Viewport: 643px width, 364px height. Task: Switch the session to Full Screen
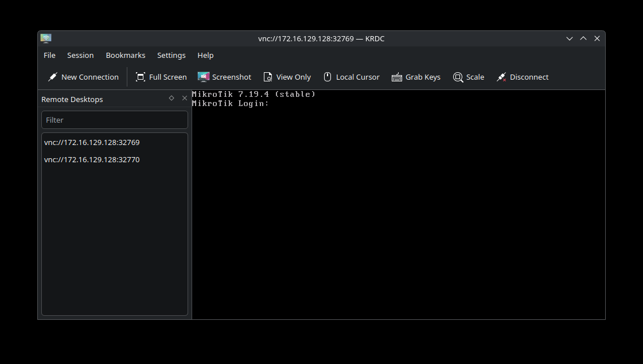tap(161, 77)
